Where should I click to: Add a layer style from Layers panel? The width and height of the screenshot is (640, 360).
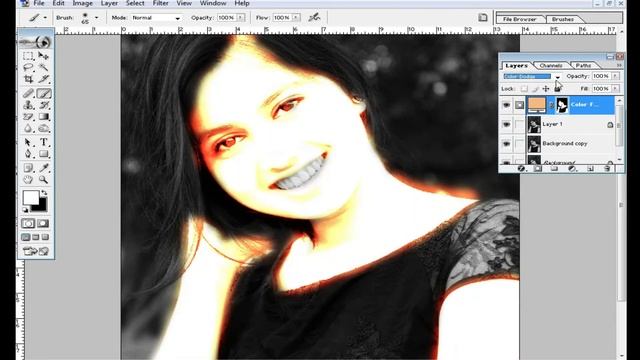[521, 169]
